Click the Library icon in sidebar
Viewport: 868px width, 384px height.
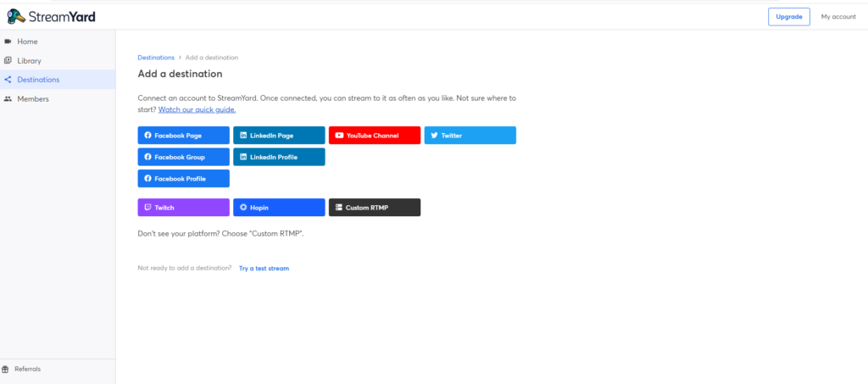click(x=8, y=60)
